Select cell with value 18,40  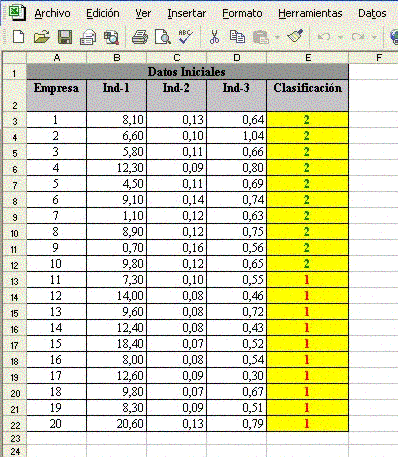[x=116, y=344]
